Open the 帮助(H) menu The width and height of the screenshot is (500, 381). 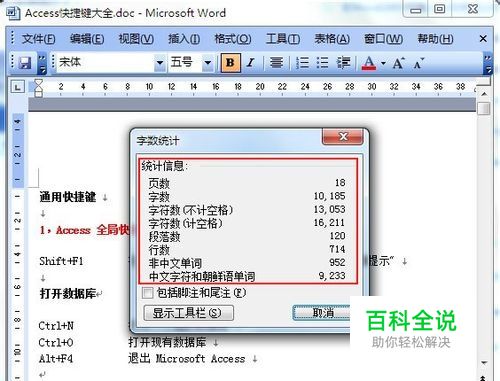435,39
